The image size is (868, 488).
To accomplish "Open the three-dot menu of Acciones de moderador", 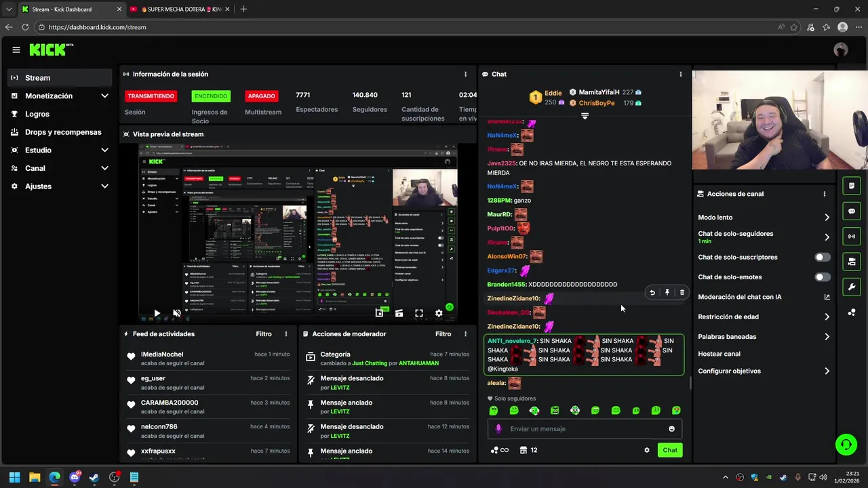I will (x=465, y=333).
